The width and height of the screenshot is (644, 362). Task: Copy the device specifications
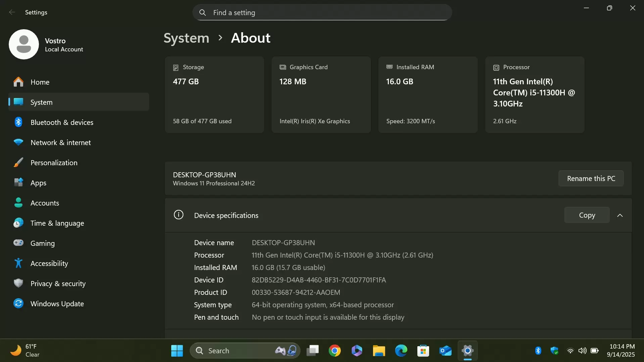tap(587, 215)
